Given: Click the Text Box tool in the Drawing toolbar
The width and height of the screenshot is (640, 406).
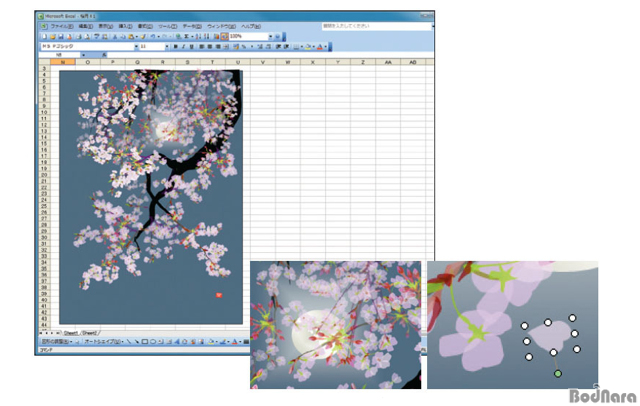Looking at the screenshot, I should pos(160,342).
